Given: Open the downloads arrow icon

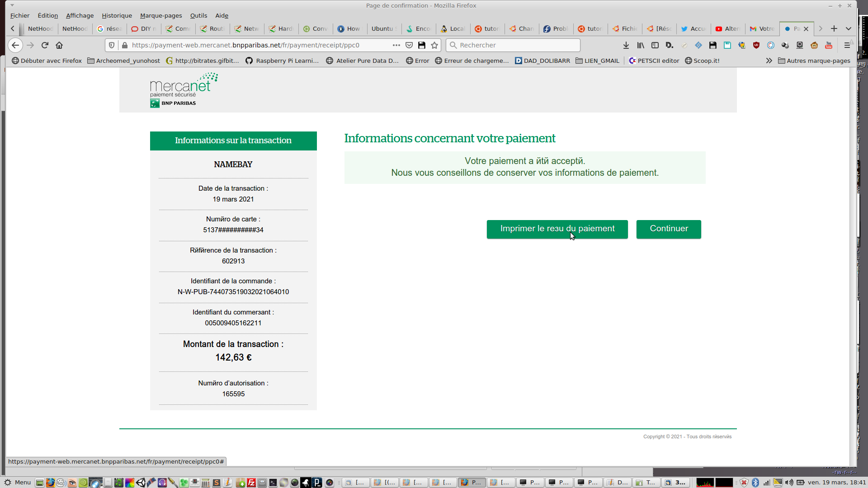Looking at the screenshot, I should (x=626, y=45).
